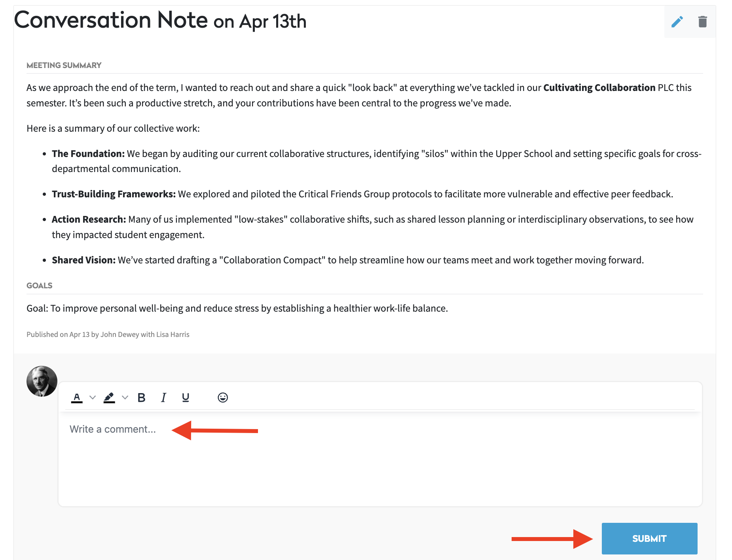Toggle bold formatting in comment toolbar
The height and width of the screenshot is (560, 732).
point(141,397)
